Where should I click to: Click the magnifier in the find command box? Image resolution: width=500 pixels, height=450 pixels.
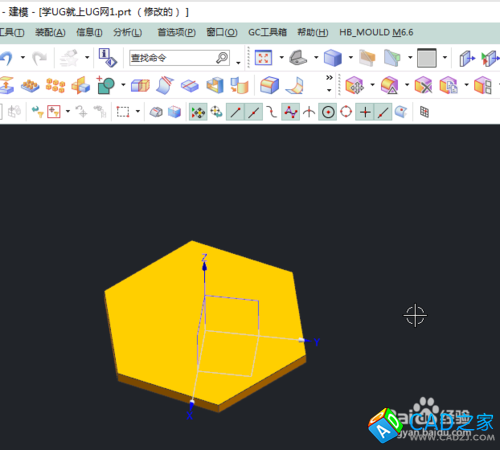pyautogui.click(x=222, y=58)
